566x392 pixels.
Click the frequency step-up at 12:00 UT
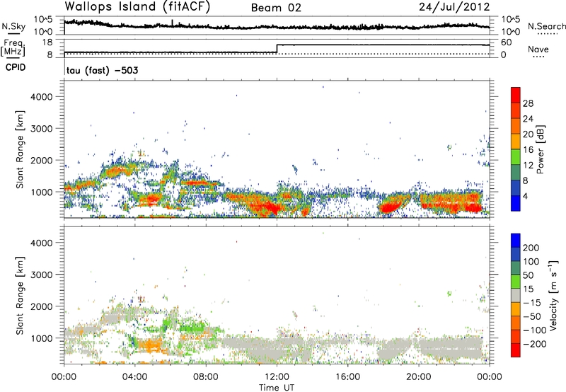point(277,49)
